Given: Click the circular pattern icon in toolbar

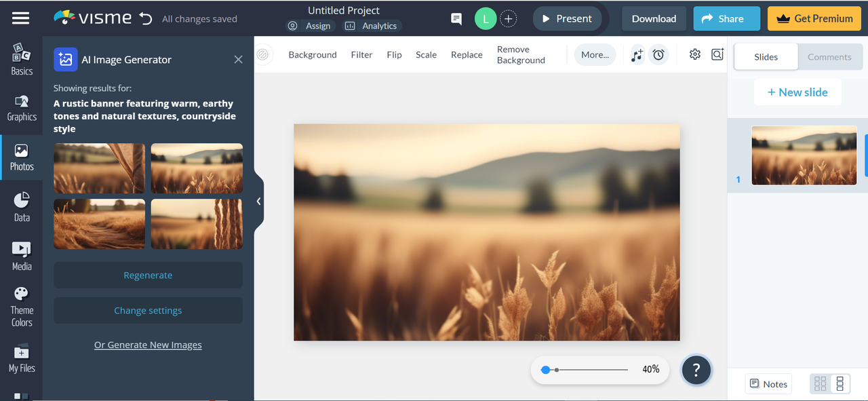Looking at the screenshot, I should point(262,54).
